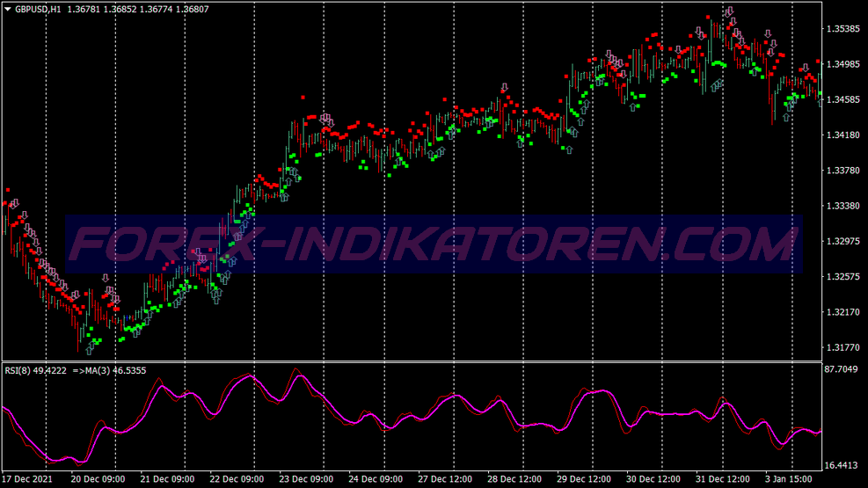
Task: Click the RSI(8) 49.4222 indicator label
Action: (35, 371)
